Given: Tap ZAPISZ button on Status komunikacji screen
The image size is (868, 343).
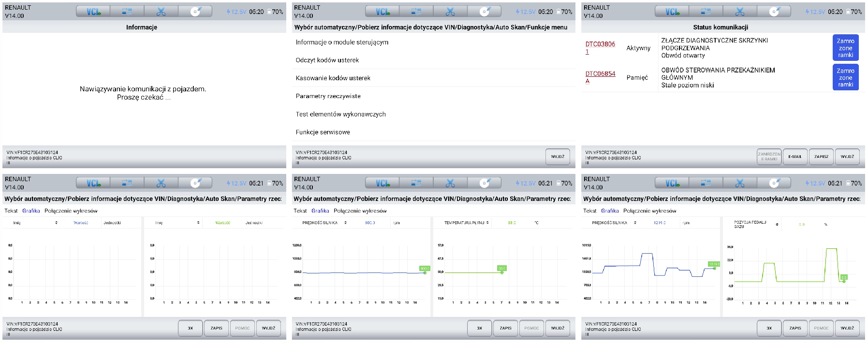Looking at the screenshot, I should click(821, 157).
